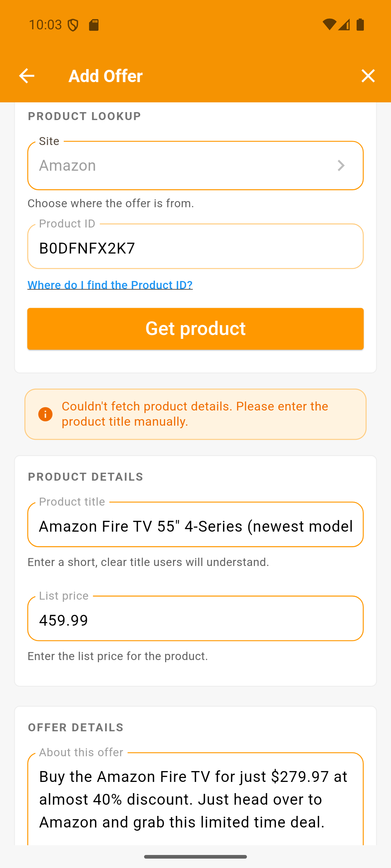391x868 pixels.
Task: Edit the Product title field
Action: pos(195,526)
